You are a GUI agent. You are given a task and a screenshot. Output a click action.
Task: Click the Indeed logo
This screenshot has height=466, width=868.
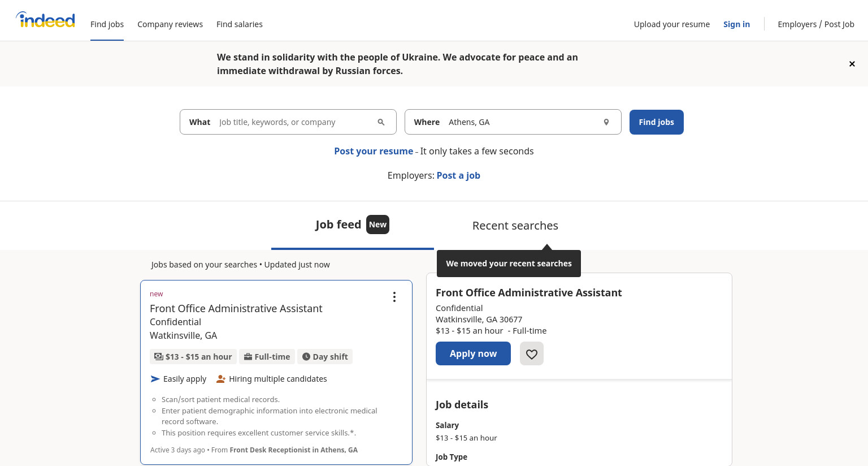(x=45, y=20)
